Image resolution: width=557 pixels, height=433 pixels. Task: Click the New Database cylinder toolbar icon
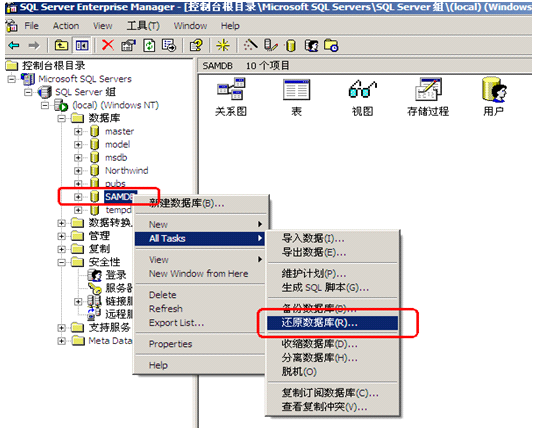click(291, 46)
